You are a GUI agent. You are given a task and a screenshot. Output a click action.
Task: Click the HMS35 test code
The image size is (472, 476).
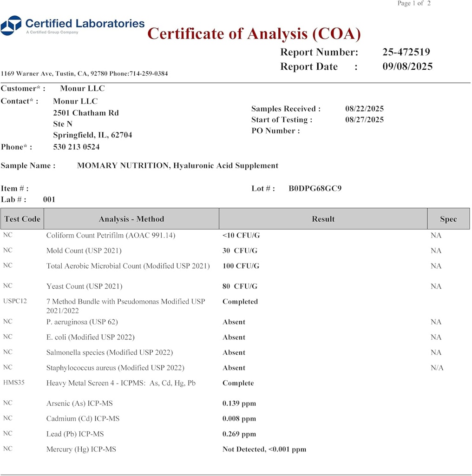[x=14, y=383]
